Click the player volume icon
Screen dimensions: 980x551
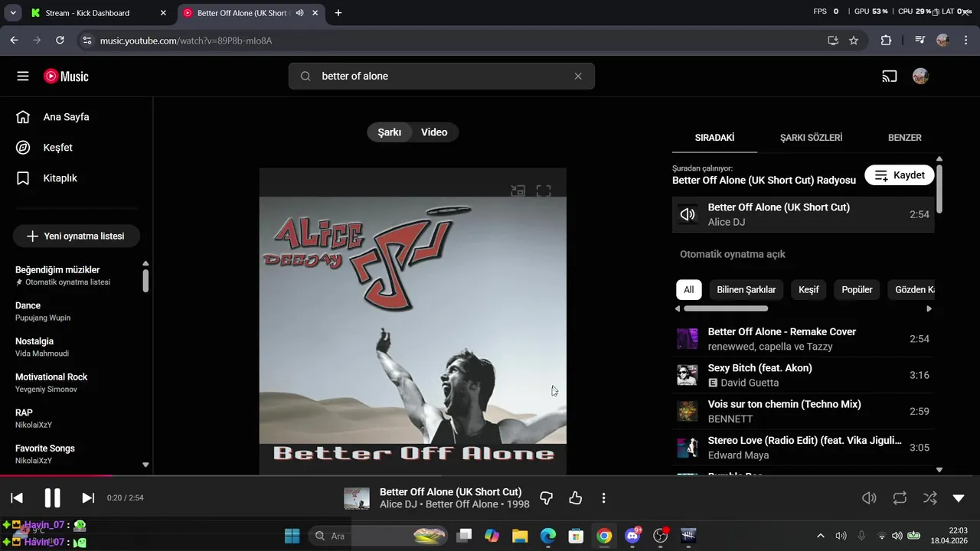(x=869, y=498)
